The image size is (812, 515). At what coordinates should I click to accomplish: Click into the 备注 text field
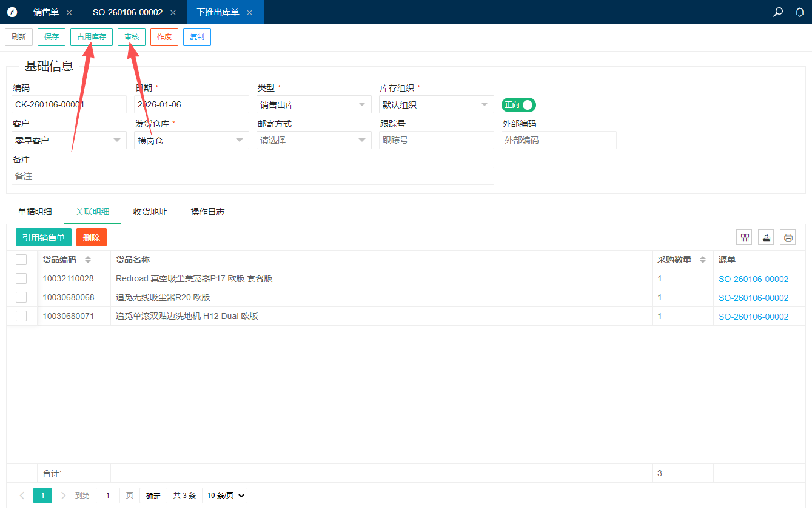click(x=252, y=176)
